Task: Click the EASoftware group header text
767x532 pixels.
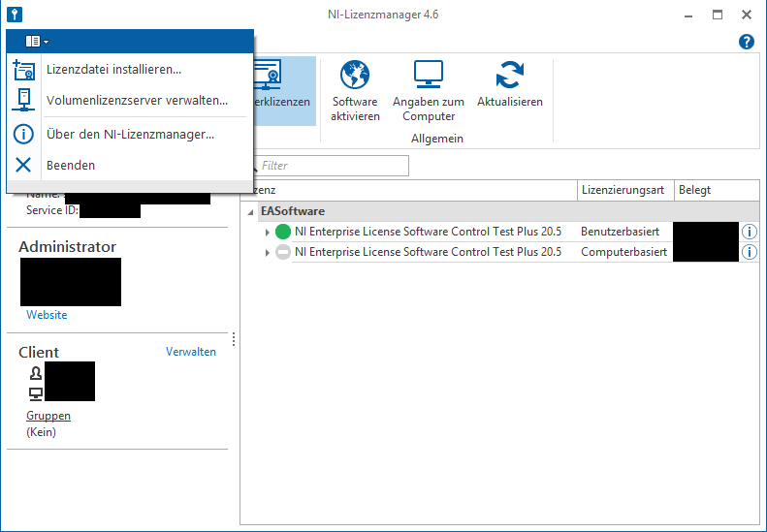Action: 293,211
